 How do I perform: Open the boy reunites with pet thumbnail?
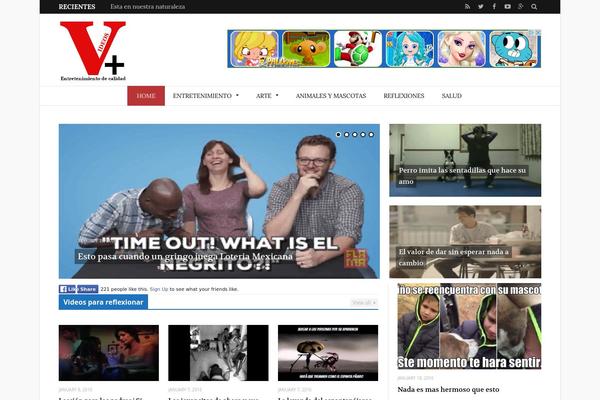(469, 326)
